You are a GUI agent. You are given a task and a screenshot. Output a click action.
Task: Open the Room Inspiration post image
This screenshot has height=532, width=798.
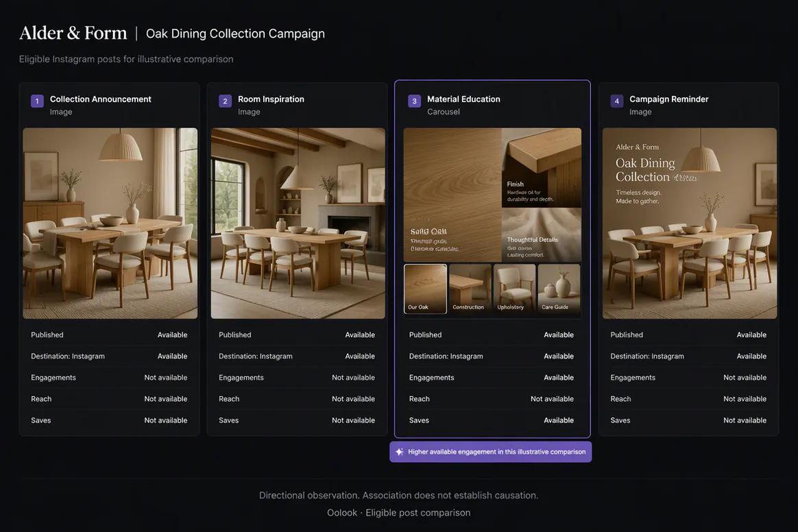(x=298, y=223)
